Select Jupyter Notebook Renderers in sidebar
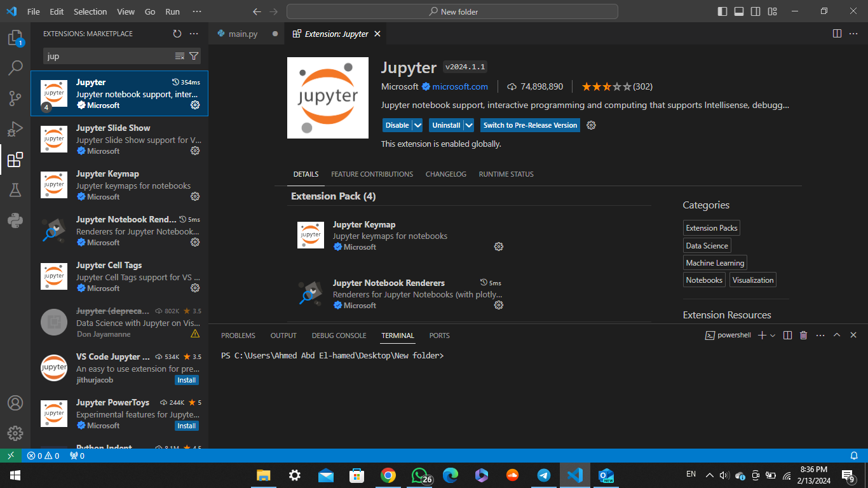This screenshot has height=488, width=868. click(119, 231)
